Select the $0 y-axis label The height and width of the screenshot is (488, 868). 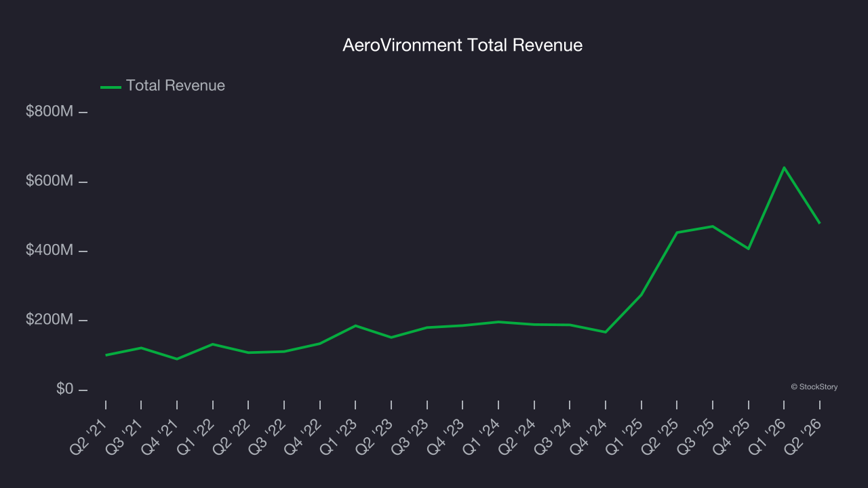(65, 389)
